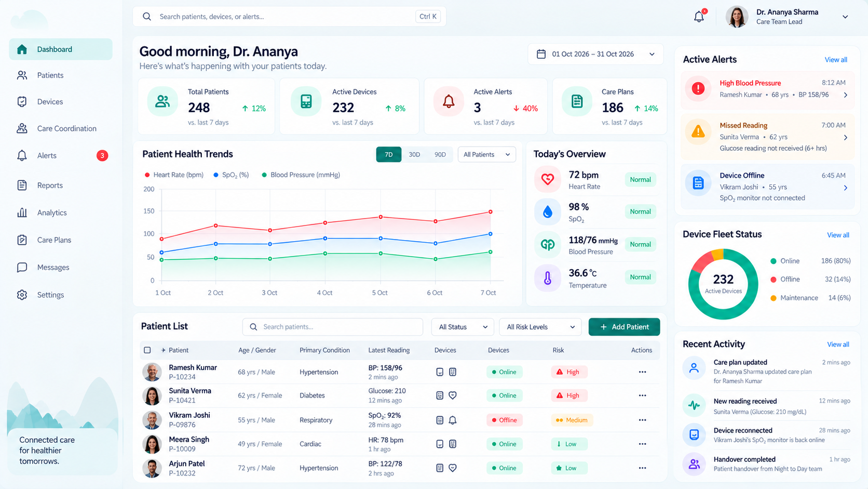868x489 pixels.
Task: Click the Care Plans document card icon
Action: 577,101
